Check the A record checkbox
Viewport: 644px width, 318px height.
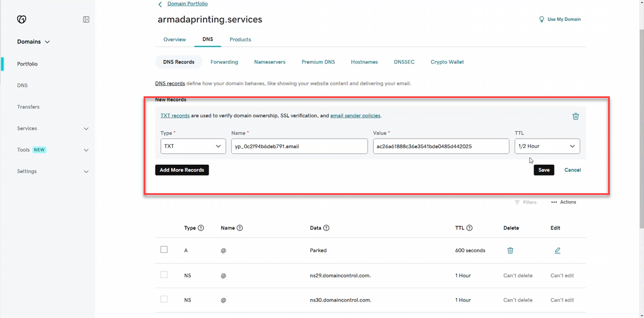point(164,250)
